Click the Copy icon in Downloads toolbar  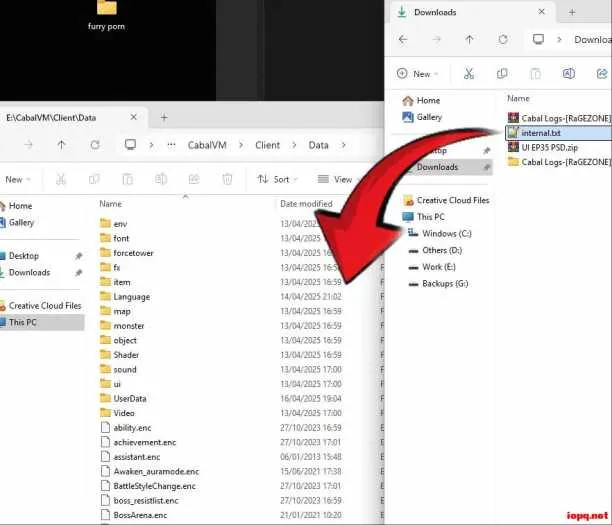coord(502,73)
